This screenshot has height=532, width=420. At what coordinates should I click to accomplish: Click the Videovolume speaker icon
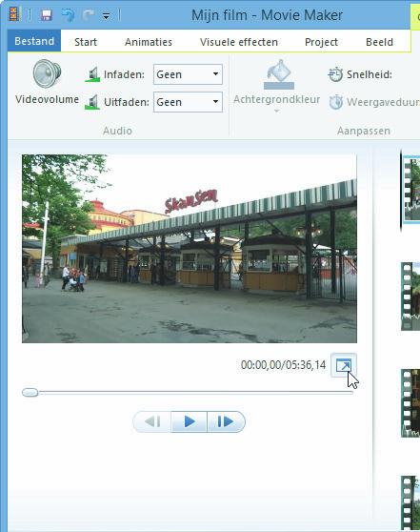click(47, 74)
